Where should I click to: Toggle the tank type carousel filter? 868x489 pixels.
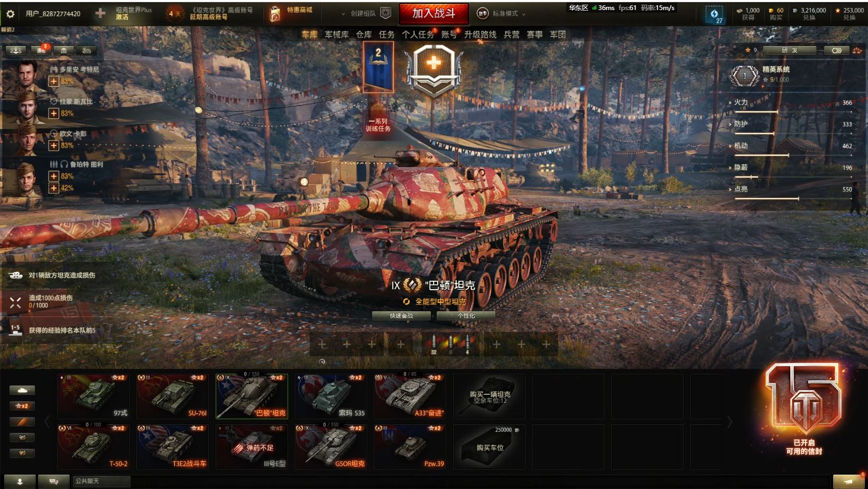[22, 390]
